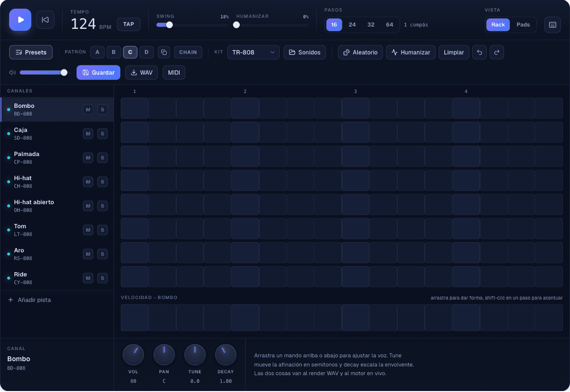Switch to pattern A

pyautogui.click(x=97, y=52)
